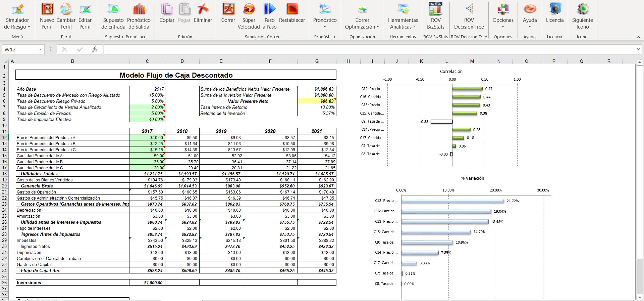This screenshot has height=301, width=644.
Task: Select green cell with 40.00% tax rate
Action: click(x=147, y=119)
